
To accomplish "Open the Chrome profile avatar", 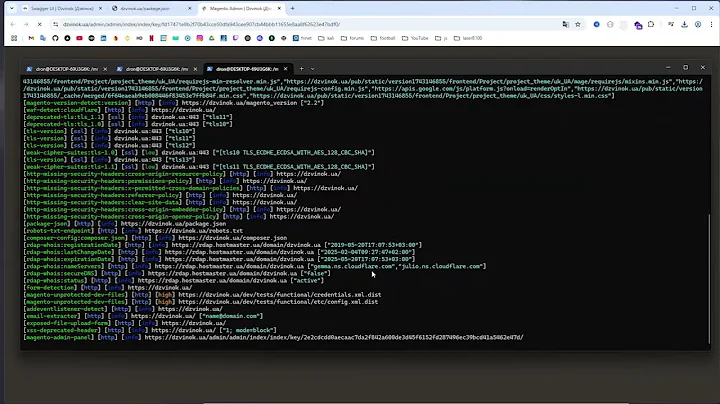I will pos(698,24).
